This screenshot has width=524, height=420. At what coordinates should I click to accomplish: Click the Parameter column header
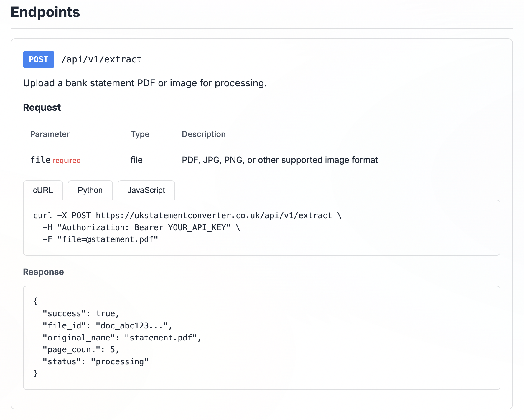click(x=50, y=134)
